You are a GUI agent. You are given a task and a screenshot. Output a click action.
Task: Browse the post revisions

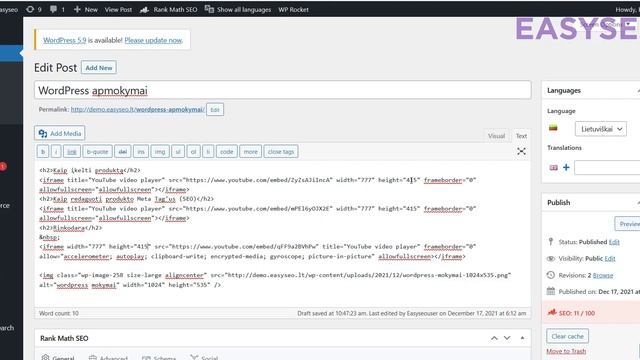(x=603, y=275)
